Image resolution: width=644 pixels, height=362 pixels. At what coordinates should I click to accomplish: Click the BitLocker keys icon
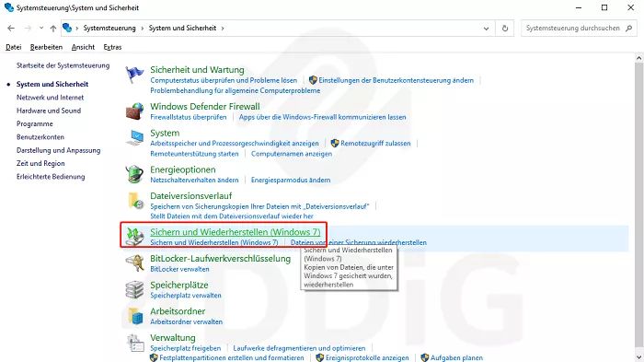(x=134, y=263)
